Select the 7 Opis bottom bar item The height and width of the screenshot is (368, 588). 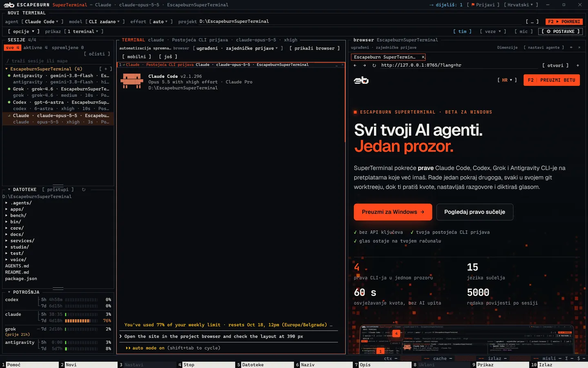point(382,365)
